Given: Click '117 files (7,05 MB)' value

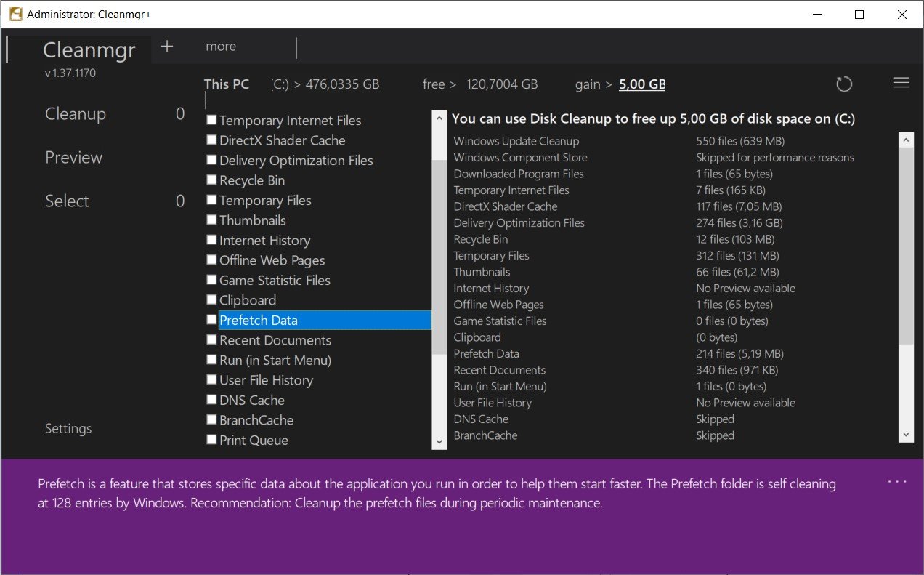Looking at the screenshot, I should [x=739, y=206].
